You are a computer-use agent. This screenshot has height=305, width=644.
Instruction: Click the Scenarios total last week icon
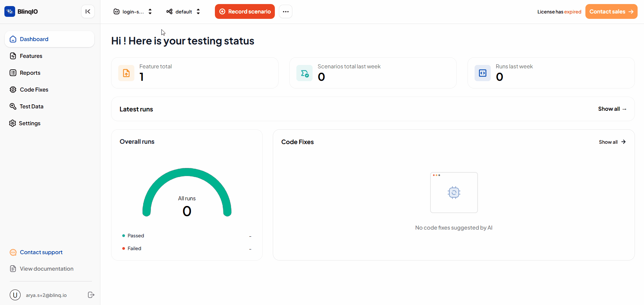click(x=304, y=73)
